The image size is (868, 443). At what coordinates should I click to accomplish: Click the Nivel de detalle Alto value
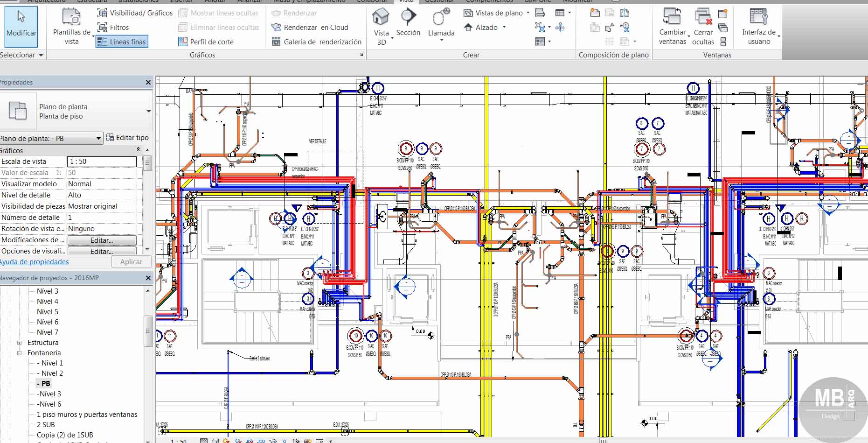tap(102, 195)
